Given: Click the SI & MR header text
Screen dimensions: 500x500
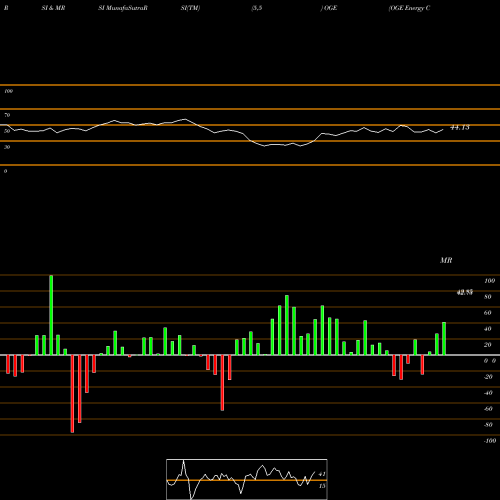Looking at the screenshot, I should coord(53,8).
